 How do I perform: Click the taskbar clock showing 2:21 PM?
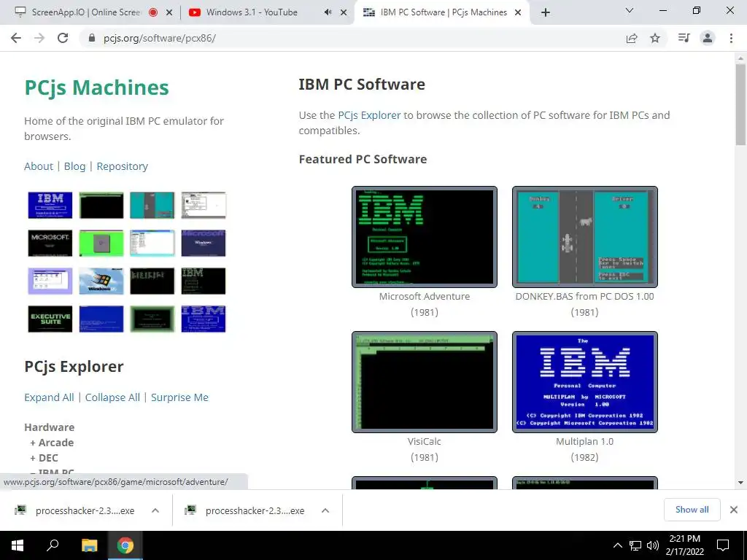pos(684,545)
